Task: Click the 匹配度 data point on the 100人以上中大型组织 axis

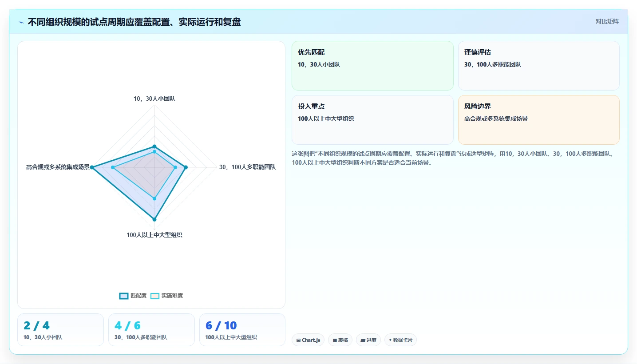Action: coord(154,219)
